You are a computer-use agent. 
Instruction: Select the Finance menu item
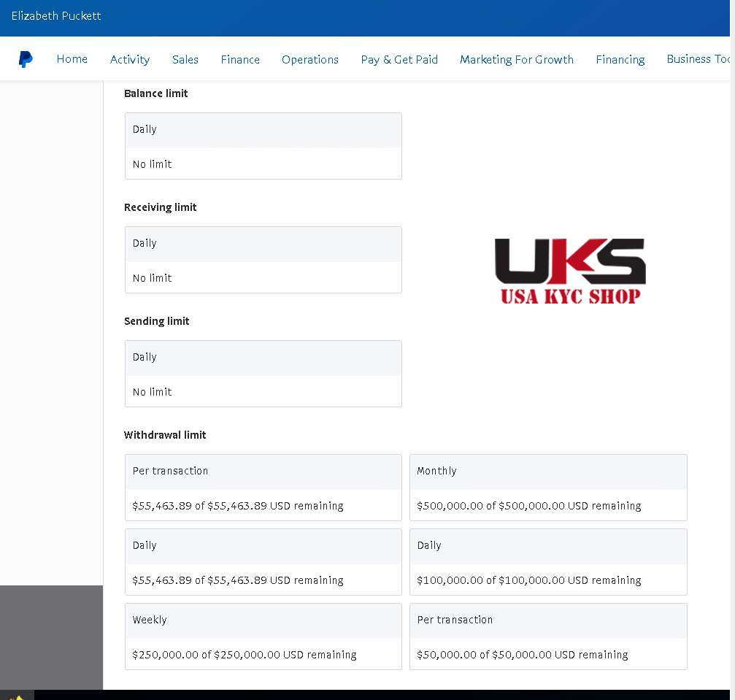click(240, 60)
